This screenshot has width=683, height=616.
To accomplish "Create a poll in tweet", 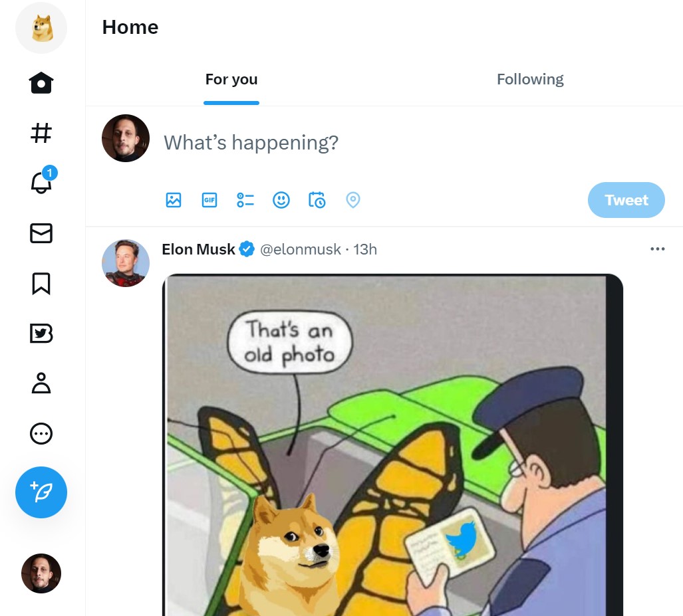I will click(245, 200).
